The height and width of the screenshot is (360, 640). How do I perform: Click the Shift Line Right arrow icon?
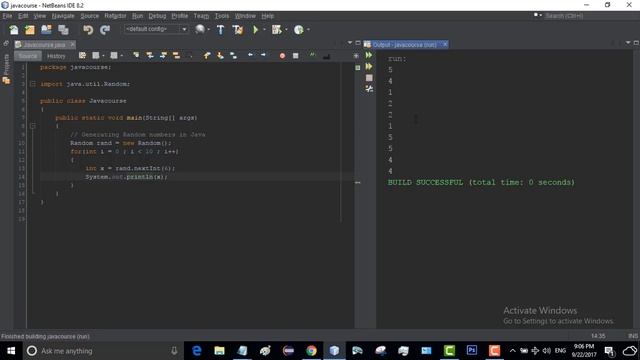[x=263, y=55]
